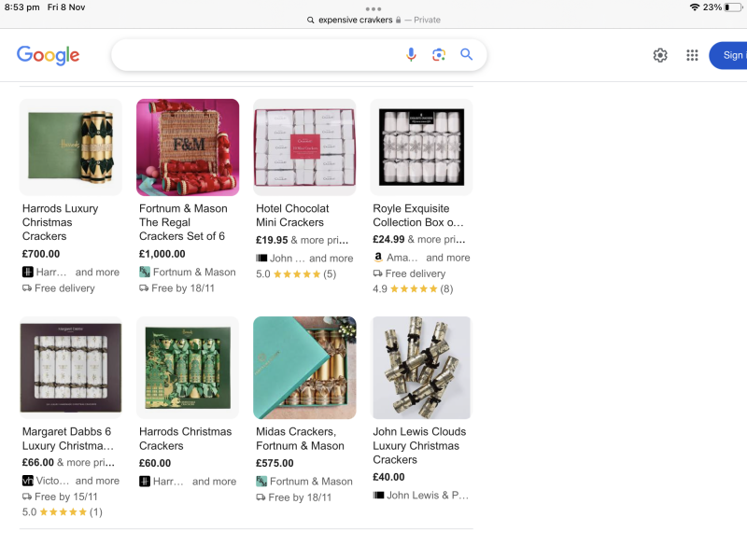
Task: Open Midas Crackers teal box image
Action: click(304, 368)
